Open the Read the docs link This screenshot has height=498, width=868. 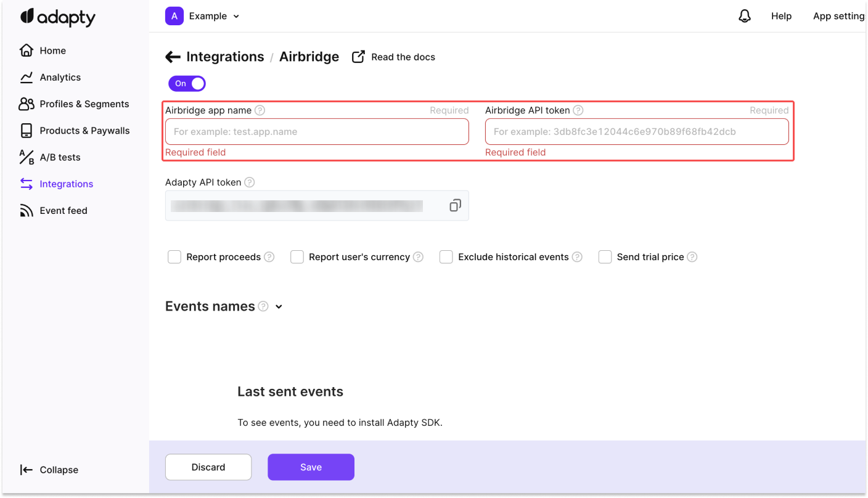[x=403, y=57]
